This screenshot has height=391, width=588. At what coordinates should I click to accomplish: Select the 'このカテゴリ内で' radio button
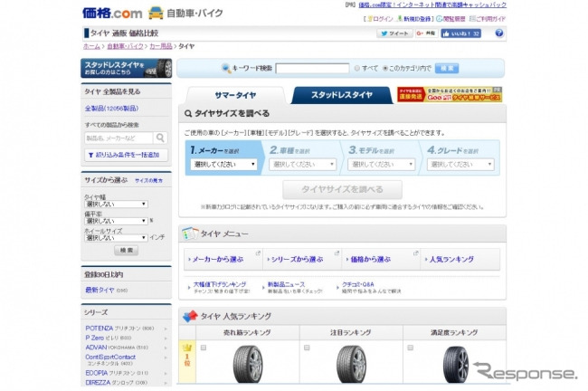pyautogui.click(x=385, y=68)
